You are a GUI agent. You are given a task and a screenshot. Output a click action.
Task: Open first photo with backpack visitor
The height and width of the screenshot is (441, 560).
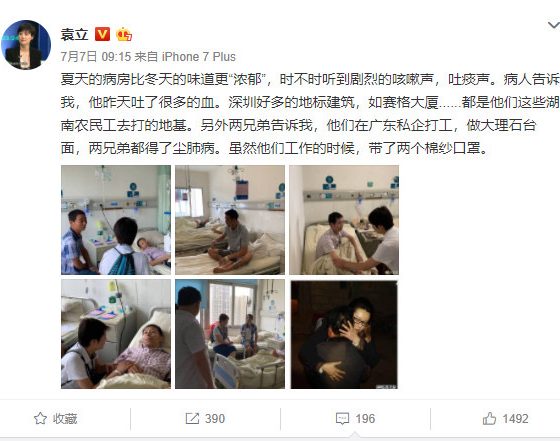coord(116,220)
